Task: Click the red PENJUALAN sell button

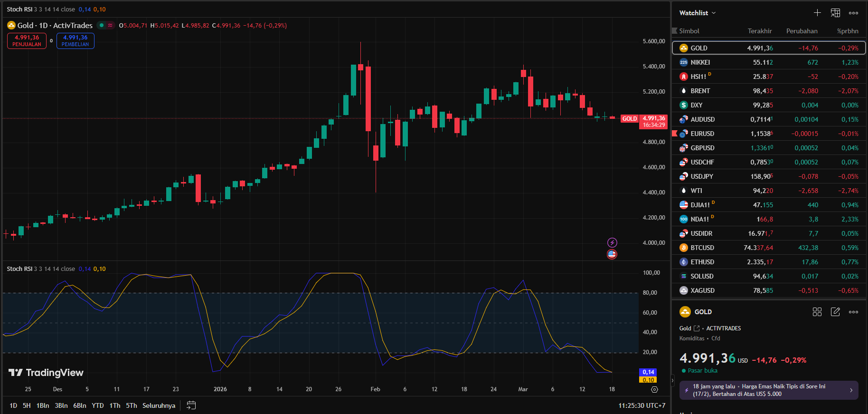Action: tap(27, 41)
